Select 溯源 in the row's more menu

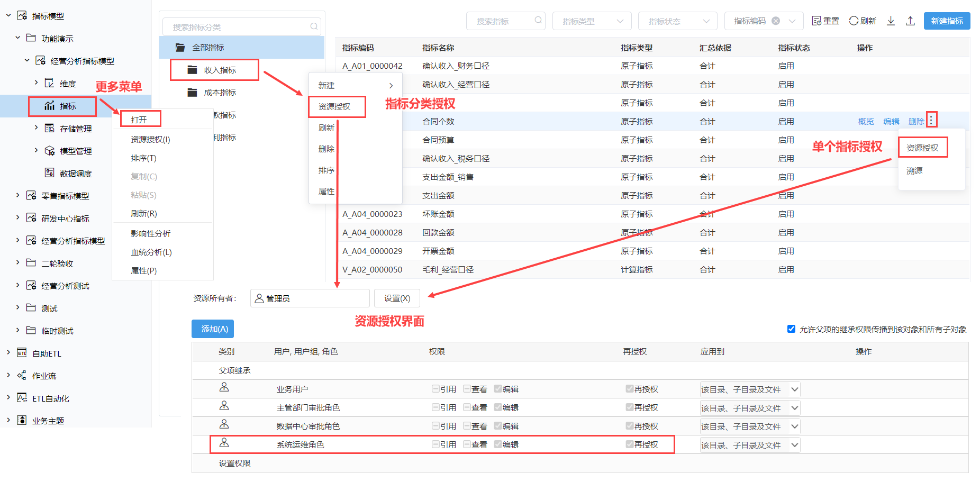click(x=914, y=170)
